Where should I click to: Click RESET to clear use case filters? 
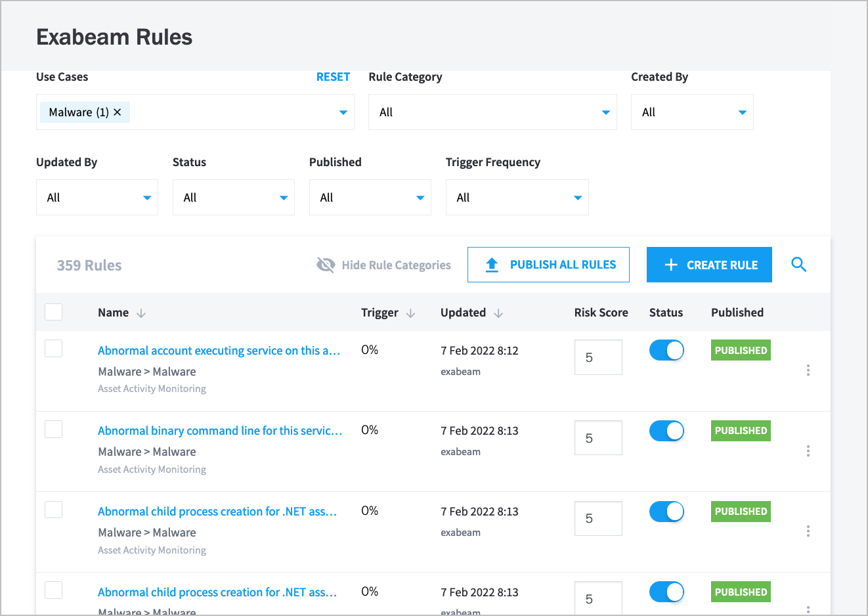point(333,77)
